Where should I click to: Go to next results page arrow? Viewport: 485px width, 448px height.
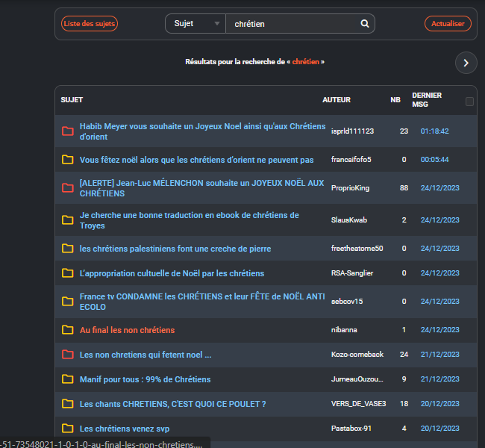(466, 63)
